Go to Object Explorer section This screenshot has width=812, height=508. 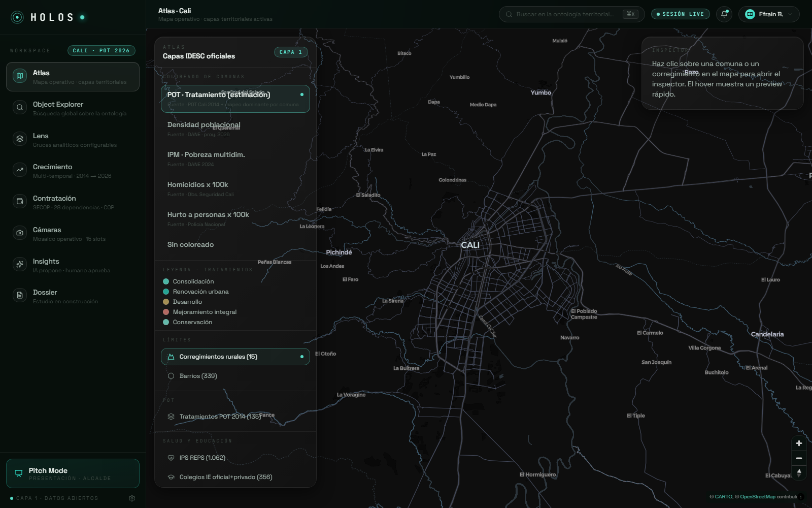tap(73, 108)
